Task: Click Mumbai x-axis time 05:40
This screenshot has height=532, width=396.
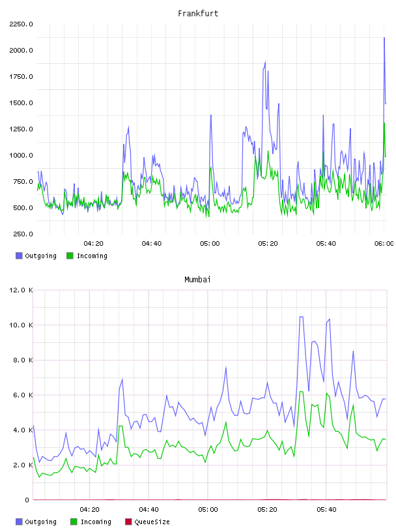Action: coord(326,510)
